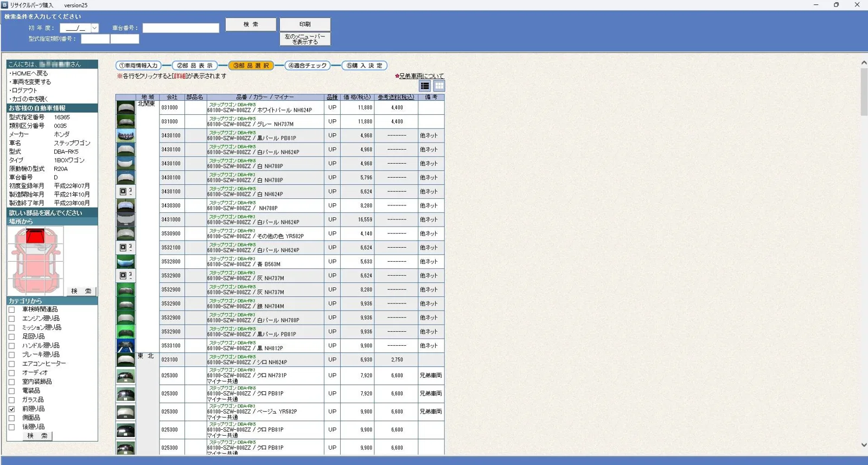Open thumbnail for その他の色 YR582P row
This screenshot has width=868, height=465.
[126, 234]
